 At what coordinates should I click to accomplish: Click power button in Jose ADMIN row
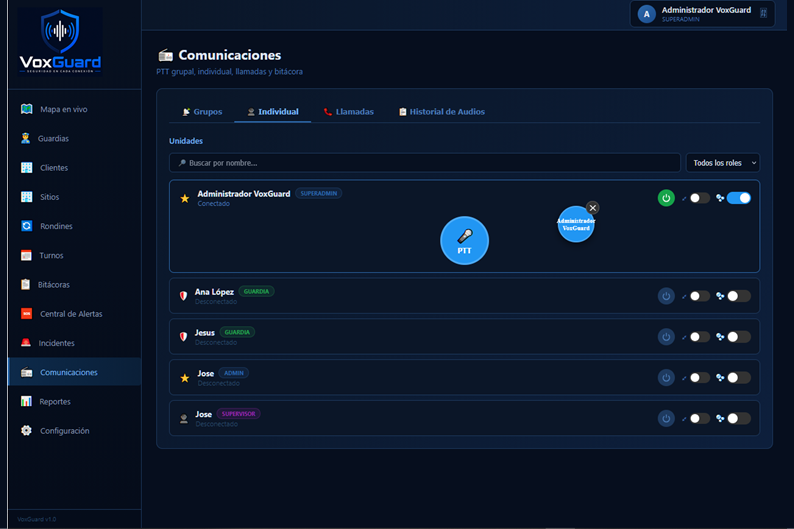pyautogui.click(x=666, y=378)
